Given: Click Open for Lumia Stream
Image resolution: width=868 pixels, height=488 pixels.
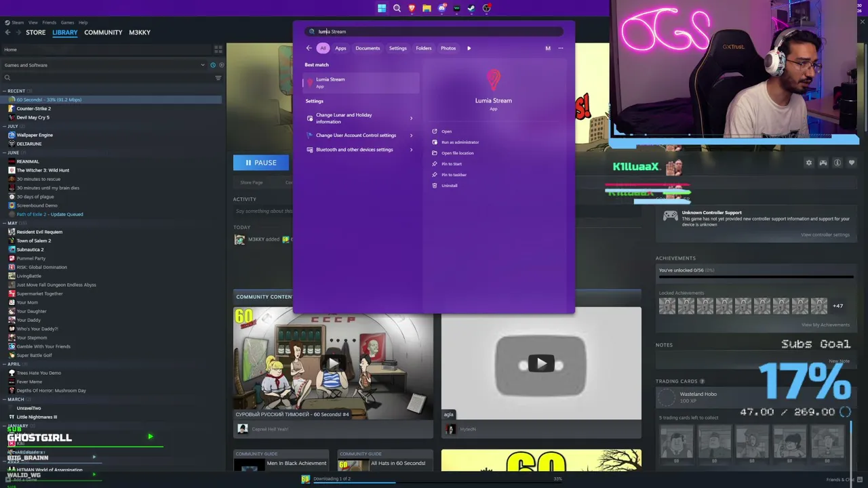Looking at the screenshot, I should tap(446, 131).
